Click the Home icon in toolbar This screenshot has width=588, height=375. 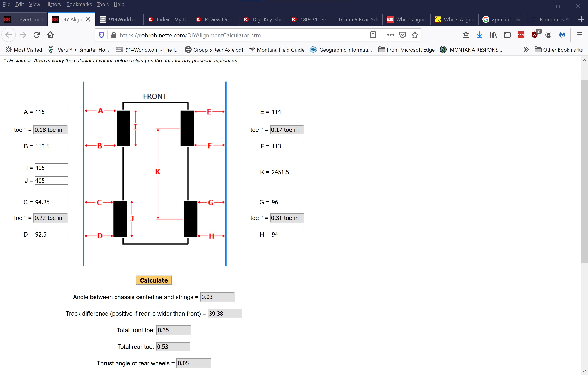pos(50,35)
